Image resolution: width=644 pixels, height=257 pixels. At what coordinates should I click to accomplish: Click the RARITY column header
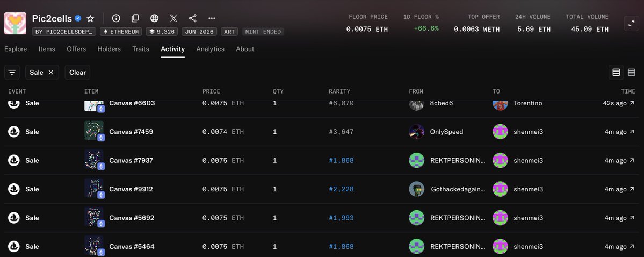339,91
